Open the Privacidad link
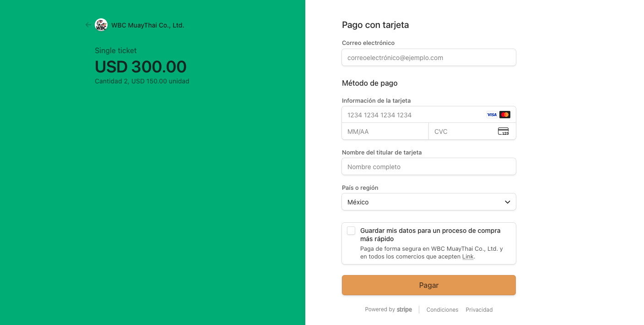644x325 pixels. [x=479, y=310]
